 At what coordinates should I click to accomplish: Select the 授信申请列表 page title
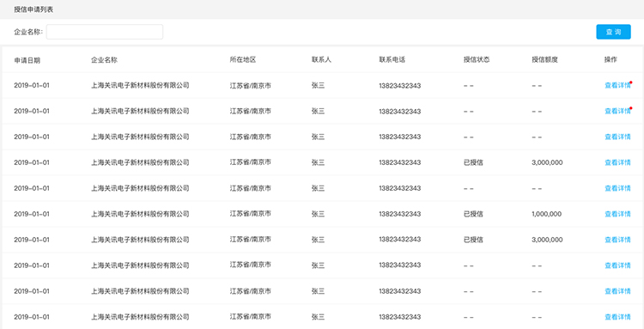point(33,9)
